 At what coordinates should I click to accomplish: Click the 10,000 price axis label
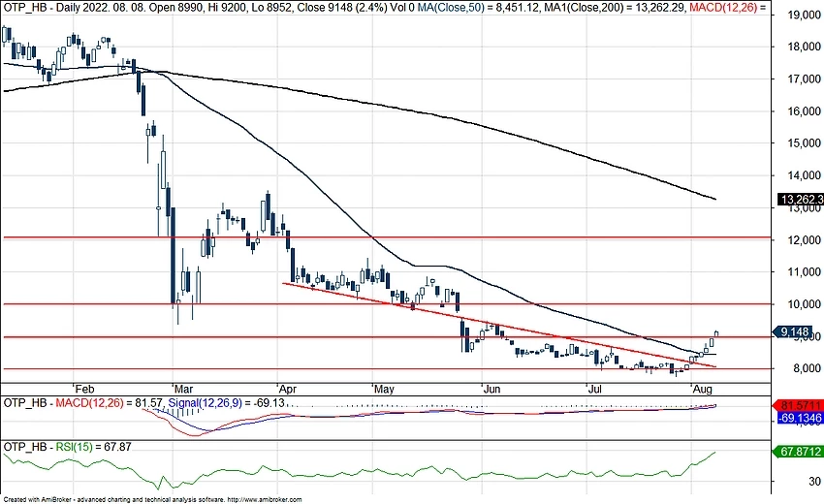[x=804, y=303]
